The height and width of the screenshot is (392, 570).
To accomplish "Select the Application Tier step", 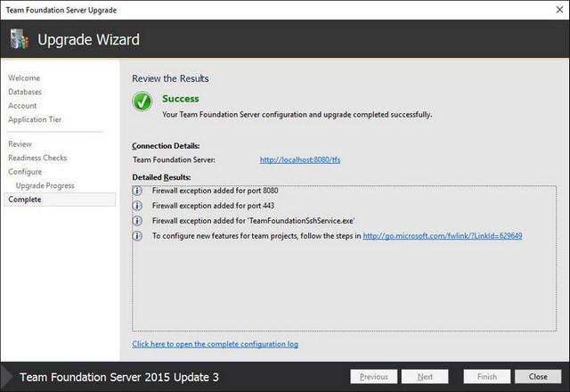I will [x=35, y=119].
